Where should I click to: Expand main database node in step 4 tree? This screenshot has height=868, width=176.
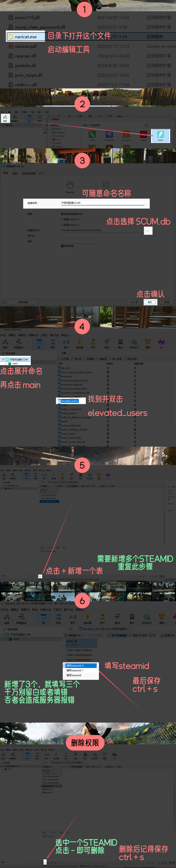click(6, 364)
